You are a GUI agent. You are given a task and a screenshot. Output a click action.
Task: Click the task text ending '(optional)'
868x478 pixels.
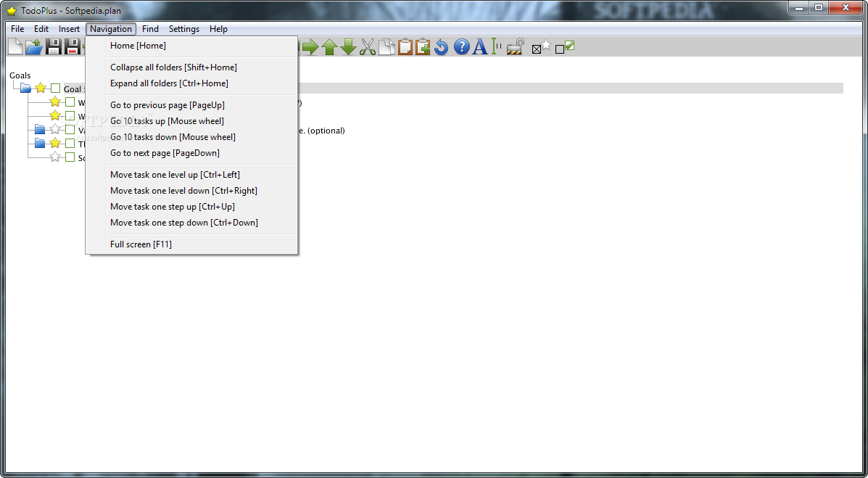(322, 131)
